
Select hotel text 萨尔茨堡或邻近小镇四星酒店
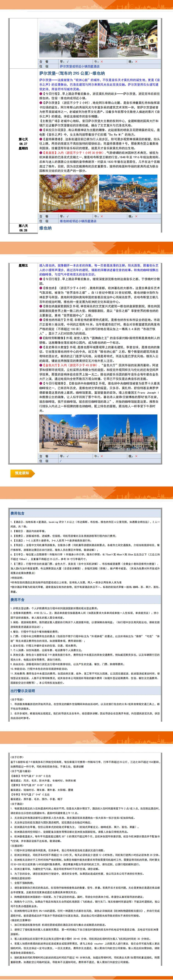tap(80, 66)
